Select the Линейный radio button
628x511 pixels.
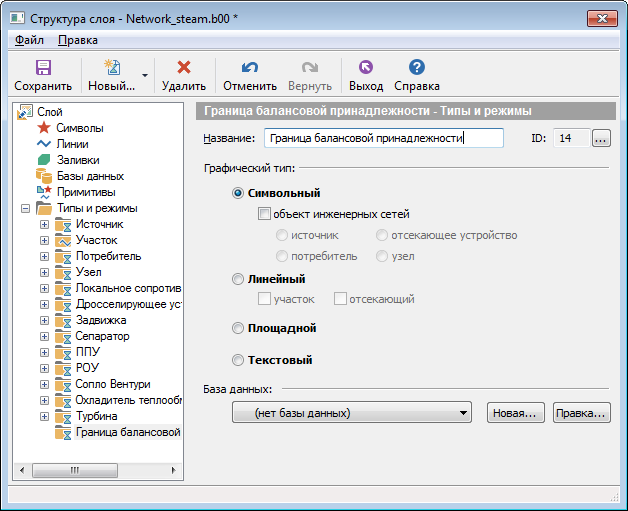click(238, 280)
